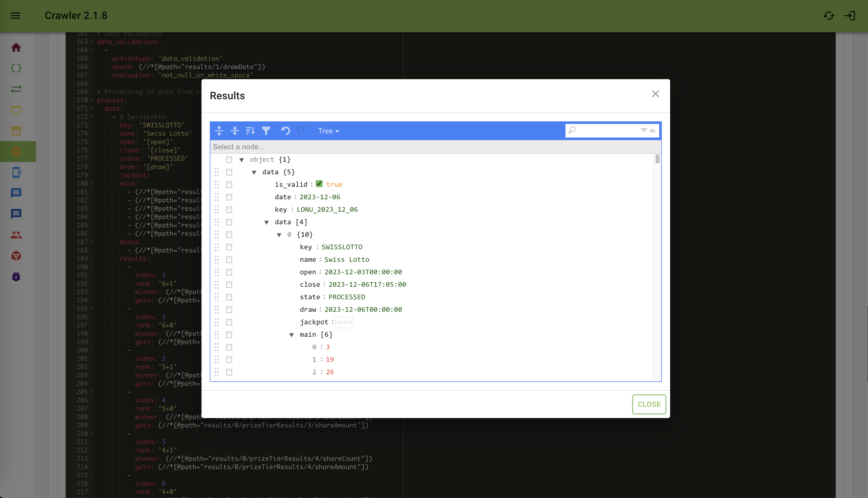Screen dimensions: 868x498
Task: Open the Tree mode dropdown
Action: 328,131
